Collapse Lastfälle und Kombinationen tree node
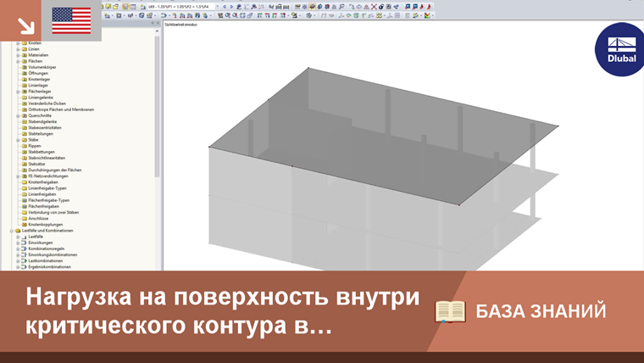Viewport: 644px width, 363px height. (x=12, y=231)
